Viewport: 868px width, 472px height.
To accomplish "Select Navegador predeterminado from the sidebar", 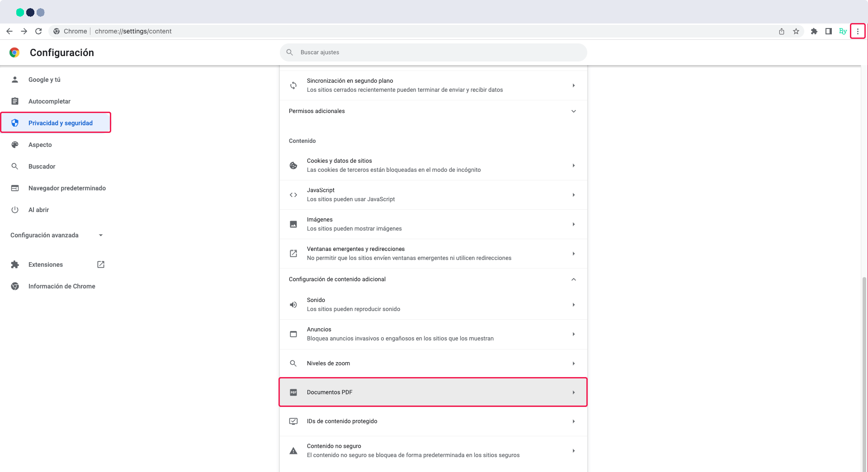I will point(67,188).
